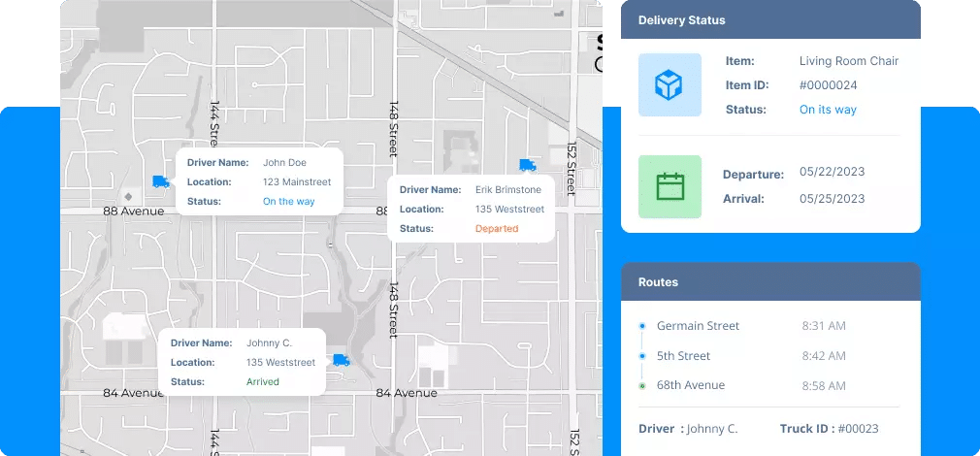Viewport: 980px width, 456px height.
Task: Click the upper '148 Street' map label
Action: [x=393, y=129]
